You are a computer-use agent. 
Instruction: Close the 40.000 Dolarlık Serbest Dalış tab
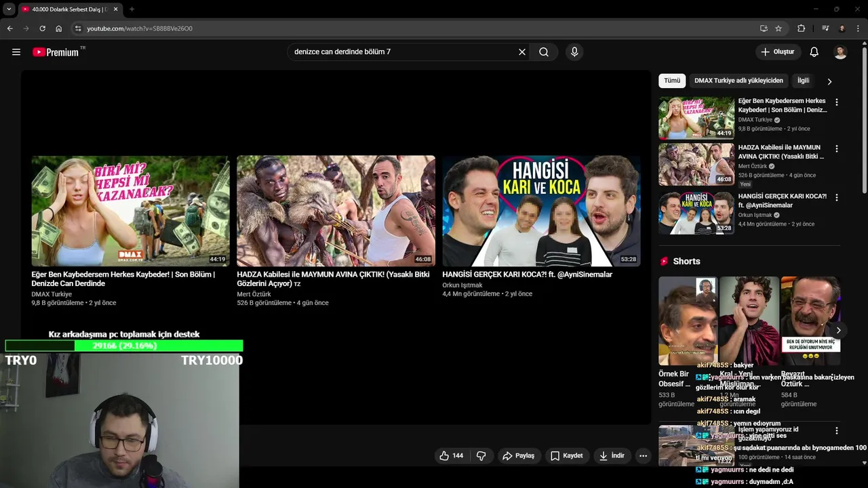pyautogui.click(x=115, y=9)
